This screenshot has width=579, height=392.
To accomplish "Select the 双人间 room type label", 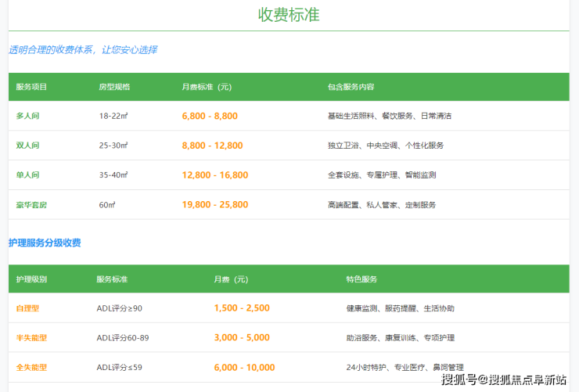I will (27, 146).
